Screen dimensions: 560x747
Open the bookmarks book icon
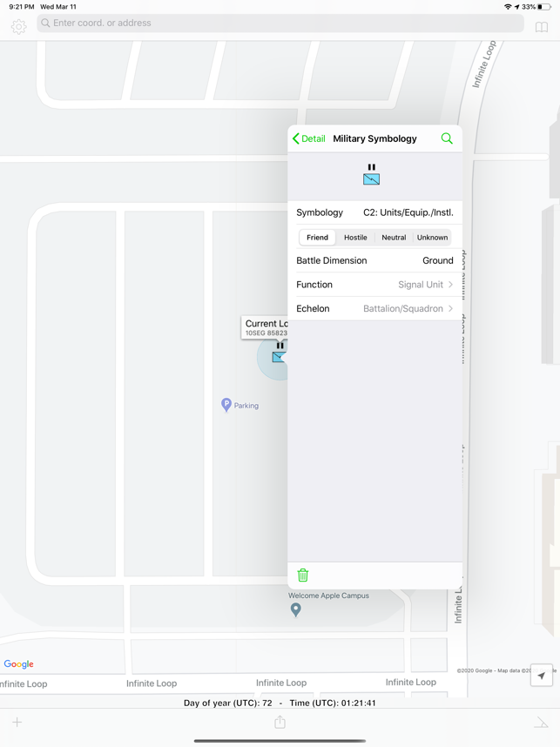[541, 27]
